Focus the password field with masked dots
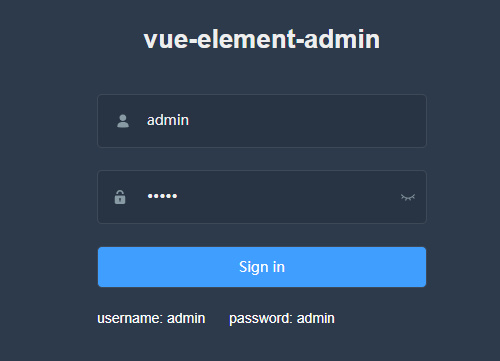Viewport: 500px width, 361px height. tap(262, 197)
